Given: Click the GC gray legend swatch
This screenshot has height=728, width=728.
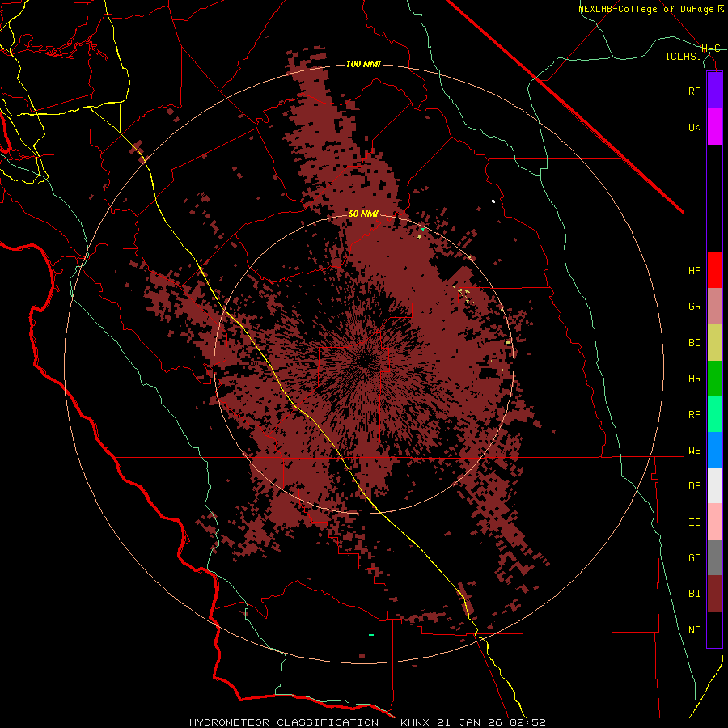Looking at the screenshot, I should (714, 557).
